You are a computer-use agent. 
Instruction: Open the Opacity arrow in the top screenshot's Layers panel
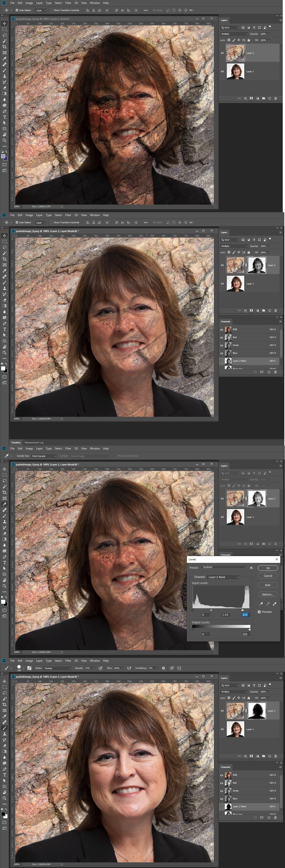click(x=269, y=34)
